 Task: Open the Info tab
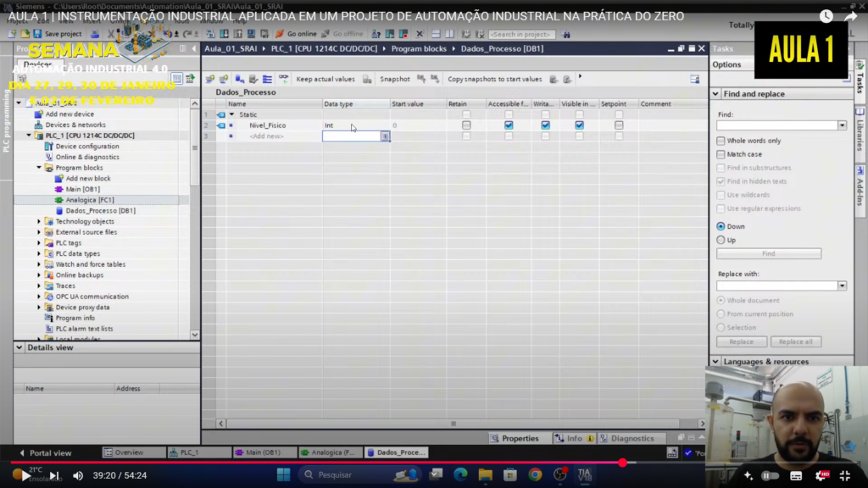[x=574, y=438]
